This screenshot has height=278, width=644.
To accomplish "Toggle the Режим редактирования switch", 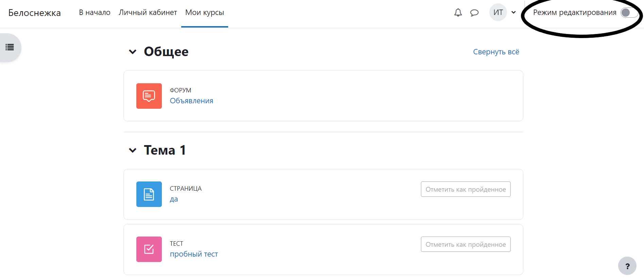I will tap(628, 13).
